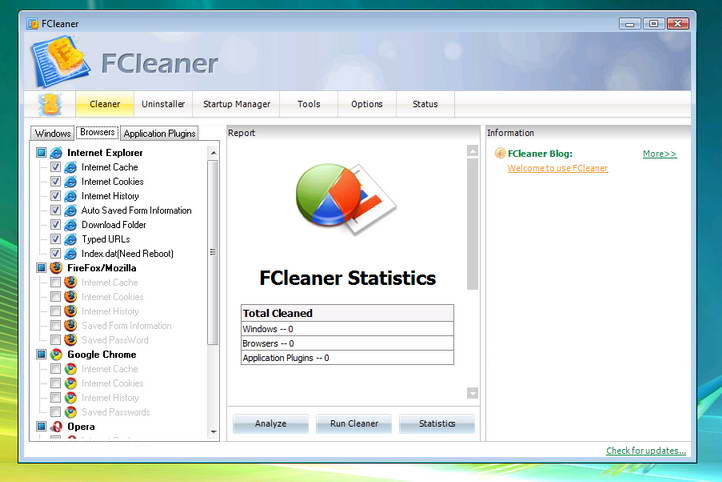Click the Firefox icon beside Internet Cache
Image resolution: width=722 pixels, height=482 pixels.
[70, 282]
